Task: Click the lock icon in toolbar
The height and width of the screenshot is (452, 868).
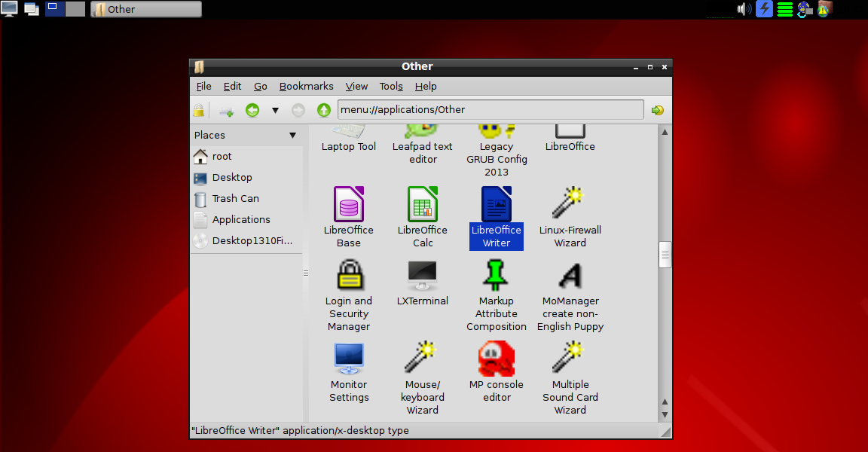Action: [199, 110]
